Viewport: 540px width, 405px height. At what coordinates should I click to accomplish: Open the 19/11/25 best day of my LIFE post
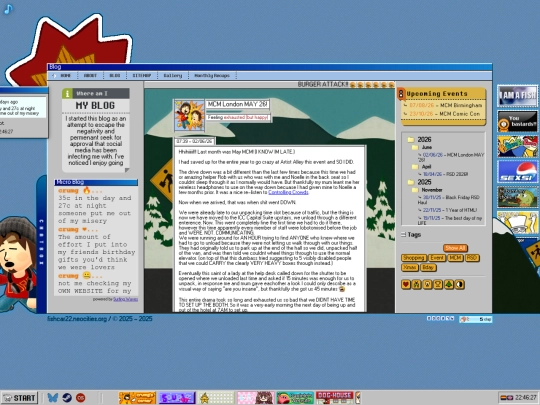[450, 220]
